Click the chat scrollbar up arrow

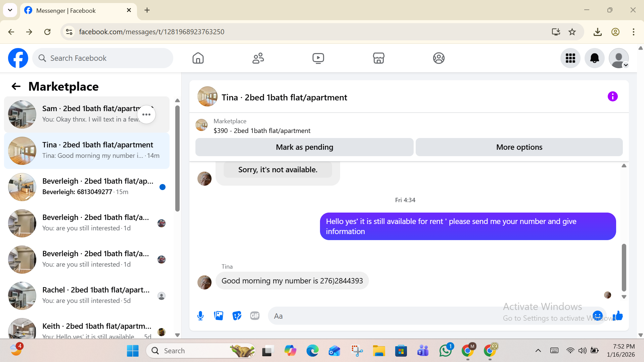coord(624,166)
